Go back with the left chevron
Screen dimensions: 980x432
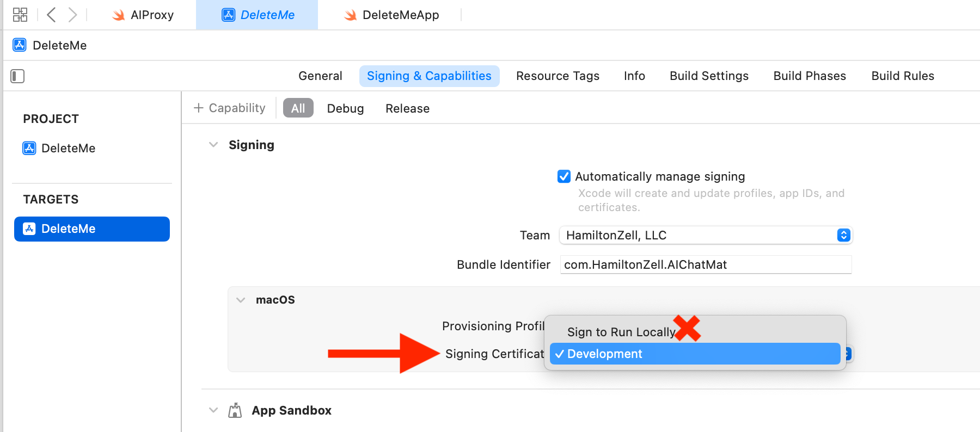(x=51, y=15)
